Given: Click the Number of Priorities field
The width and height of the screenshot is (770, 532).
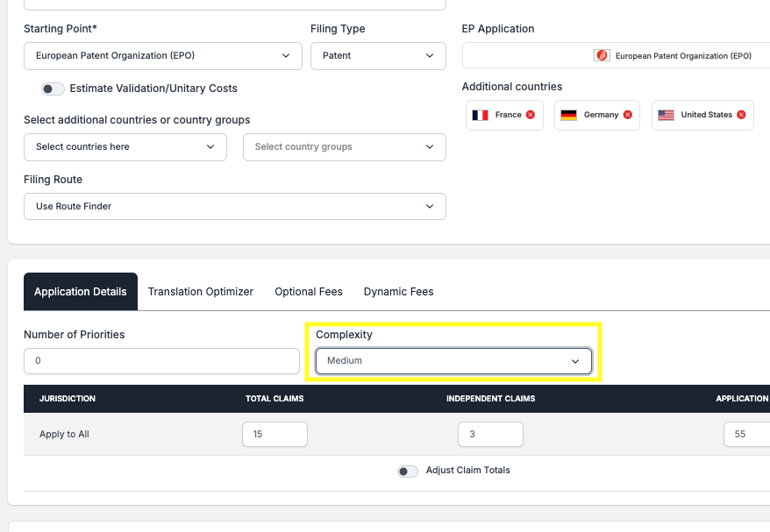Looking at the screenshot, I should coord(161,361).
